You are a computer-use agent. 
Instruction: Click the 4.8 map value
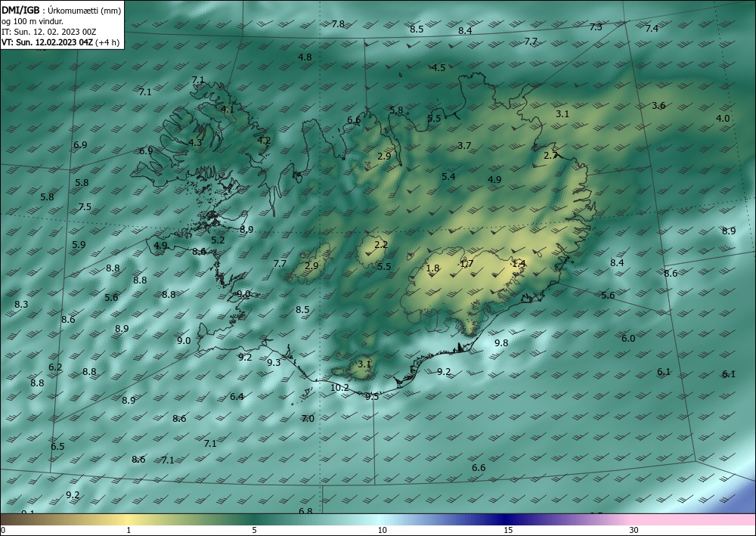pyautogui.click(x=305, y=57)
